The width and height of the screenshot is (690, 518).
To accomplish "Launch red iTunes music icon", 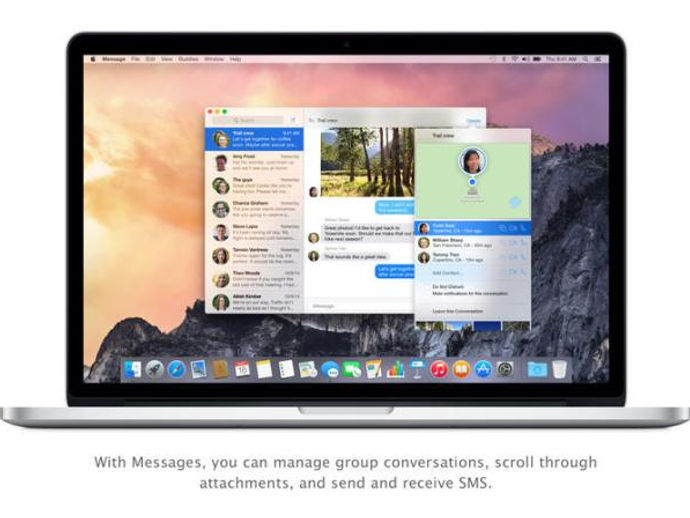I will 439,369.
